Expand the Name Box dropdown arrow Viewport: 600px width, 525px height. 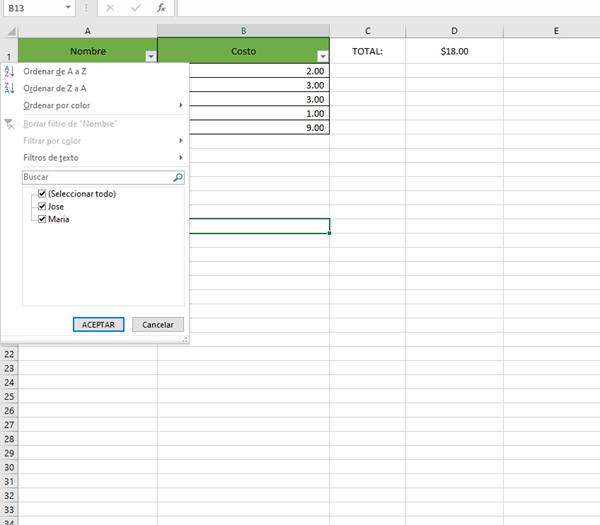click(x=68, y=7)
